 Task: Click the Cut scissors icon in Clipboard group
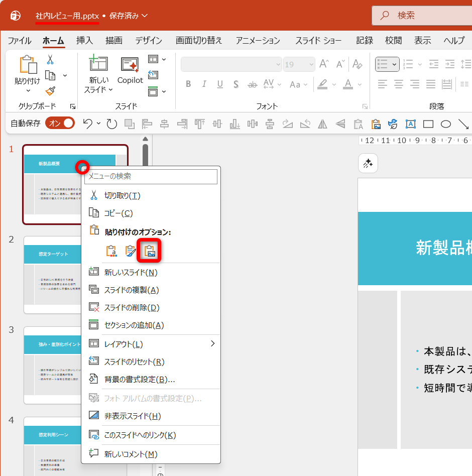click(x=50, y=59)
